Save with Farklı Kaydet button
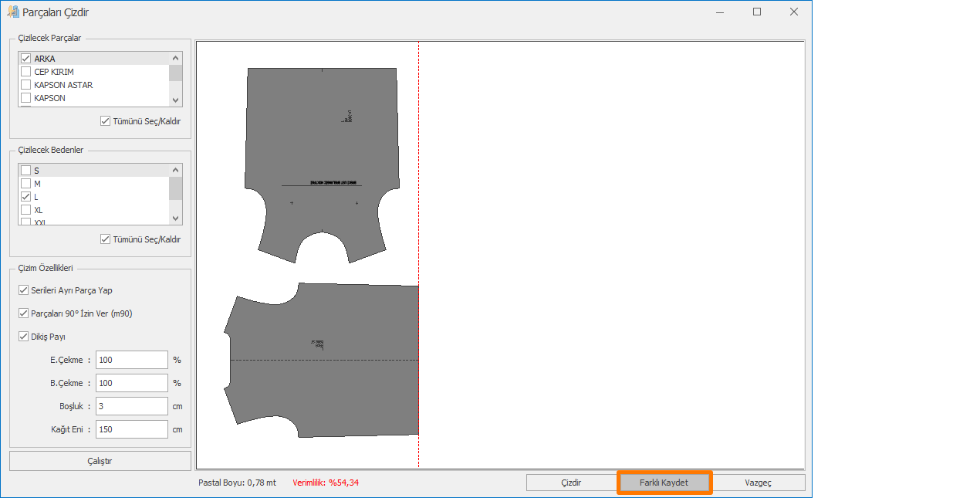Screen dimensions: 980x498 click(x=664, y=483)
